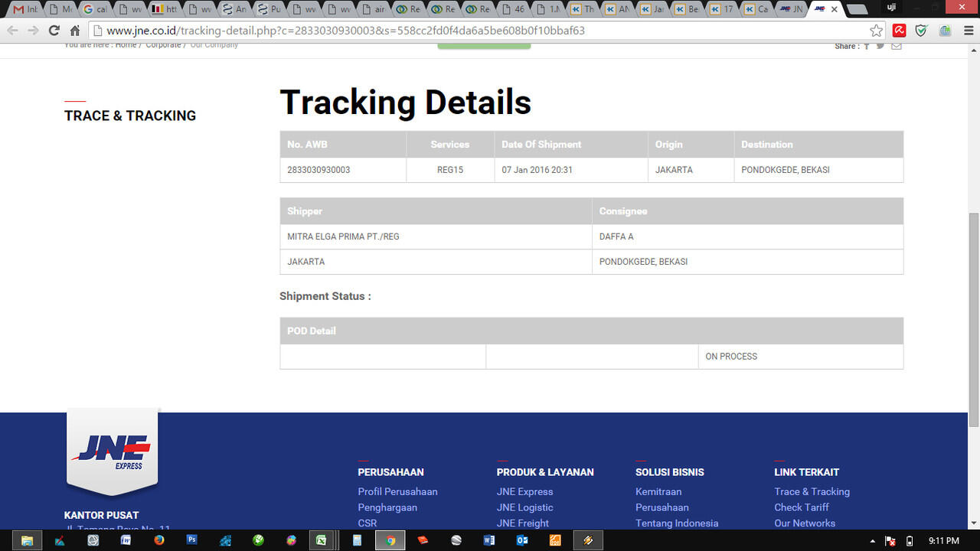
Task: Open the Calculator taskbar icon
Action: point(357,540)
